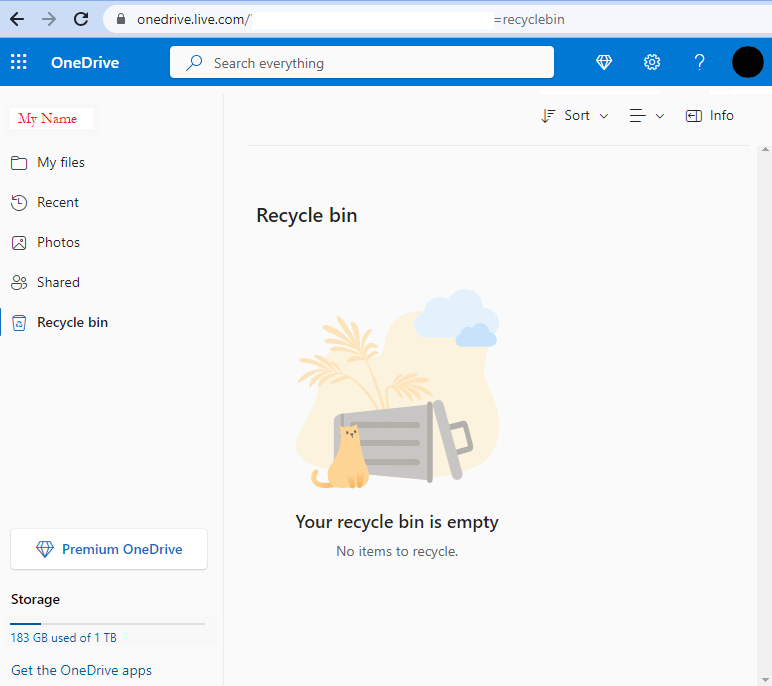Viewport: 772px width, 686px height.
Task: Open the premium diamond icon in header
Action: (x=604, y=62)
